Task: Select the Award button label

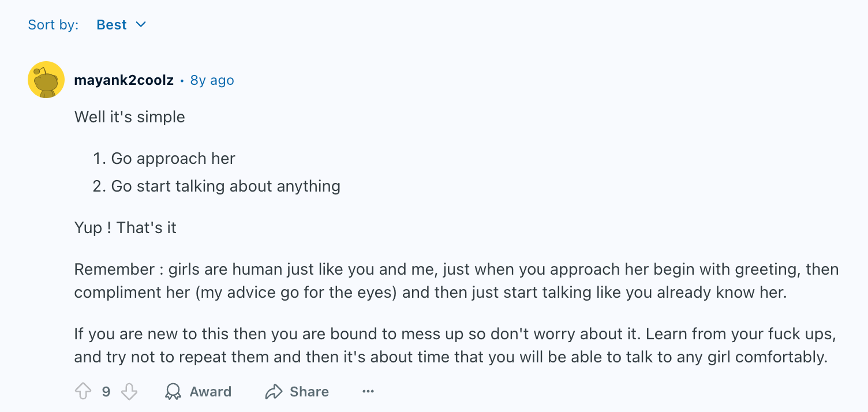Action: click(211, 392)
